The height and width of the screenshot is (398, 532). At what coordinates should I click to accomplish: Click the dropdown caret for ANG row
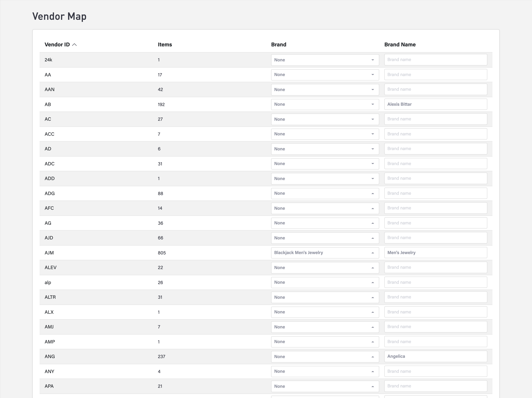point(373,357)
